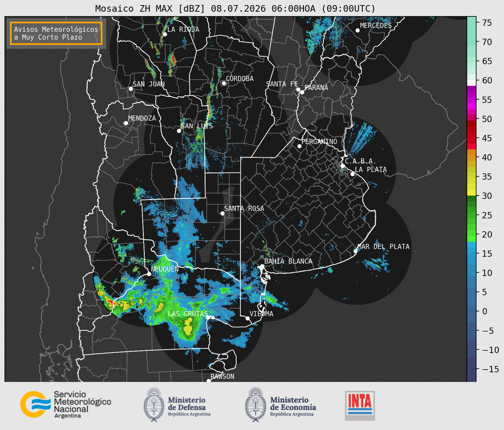Click the VIEDMA city label
This screenshot has height=430, width=504.
coord(261,314)
